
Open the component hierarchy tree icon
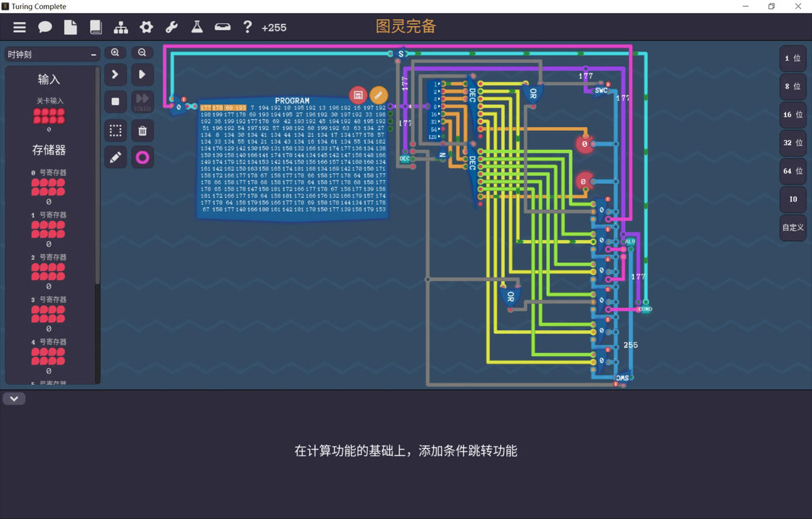121,27
